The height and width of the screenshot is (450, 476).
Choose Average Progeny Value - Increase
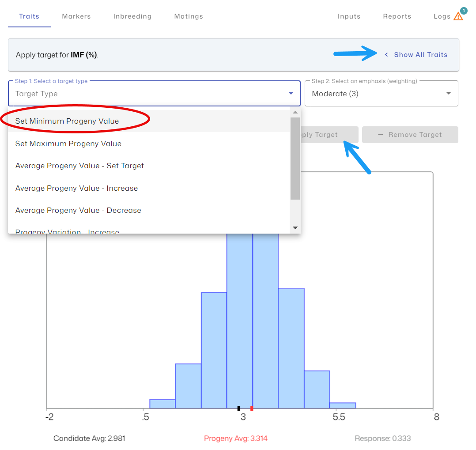point(76,188)
